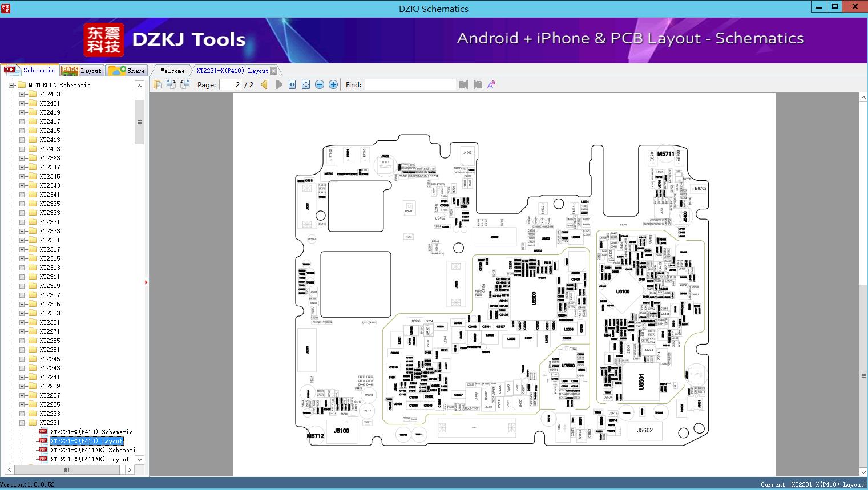Select the MOTOROLA Schematic tree root
Viewport: 868px width, 490px height.
(x=59, y=85)
